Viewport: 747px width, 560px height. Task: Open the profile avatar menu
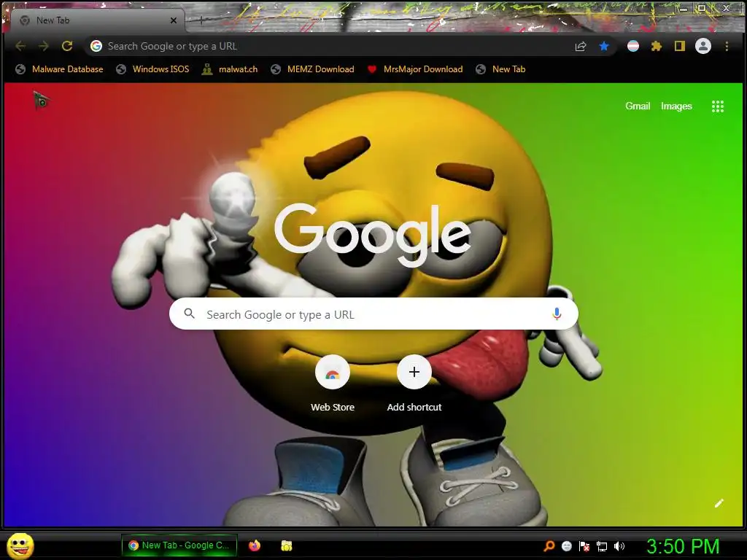(x=703, y=46)
